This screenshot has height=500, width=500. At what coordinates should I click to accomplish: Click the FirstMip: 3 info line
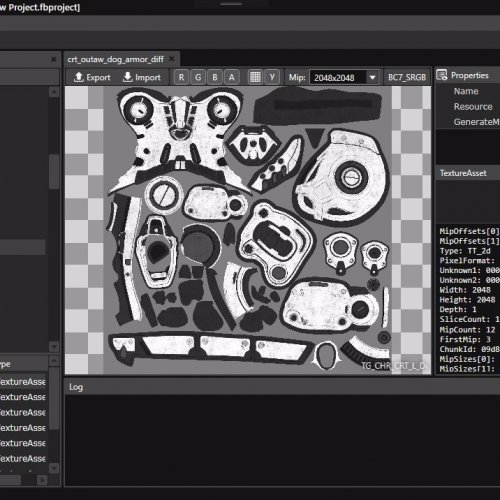tap(465, 339)
